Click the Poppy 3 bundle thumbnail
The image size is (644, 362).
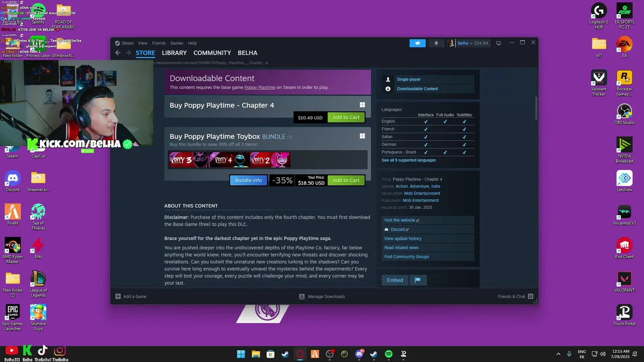point(189,160)
